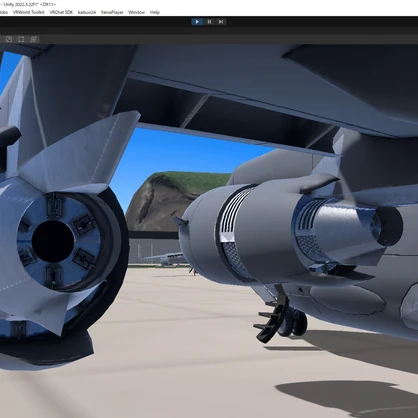The image size is (418, 418).
Task: Open the Help menu
Action: tap(155, 12)
